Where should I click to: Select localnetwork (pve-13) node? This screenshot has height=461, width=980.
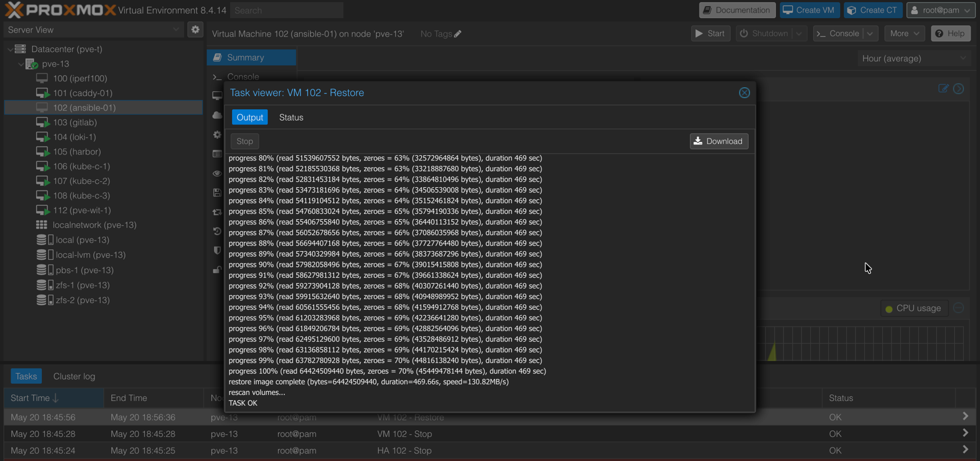95,225
